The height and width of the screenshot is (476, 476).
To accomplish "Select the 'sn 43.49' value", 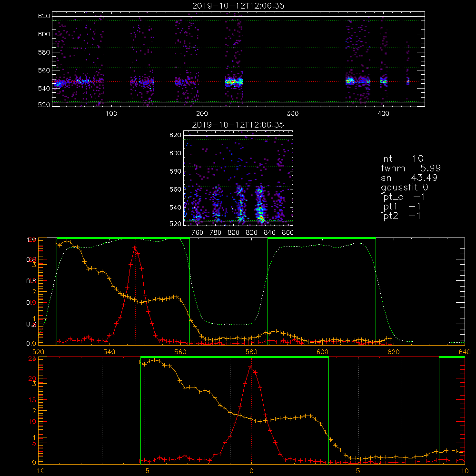I will click(409, 178).
